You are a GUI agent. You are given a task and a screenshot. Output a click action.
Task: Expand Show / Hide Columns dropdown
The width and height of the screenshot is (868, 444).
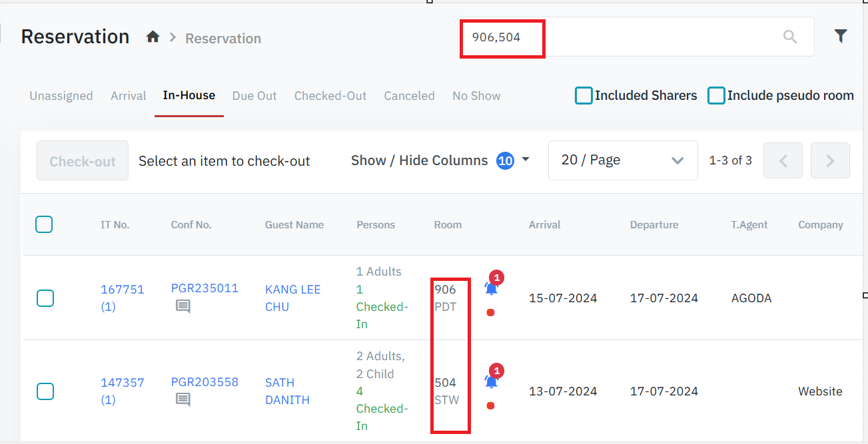click(440, 160)
